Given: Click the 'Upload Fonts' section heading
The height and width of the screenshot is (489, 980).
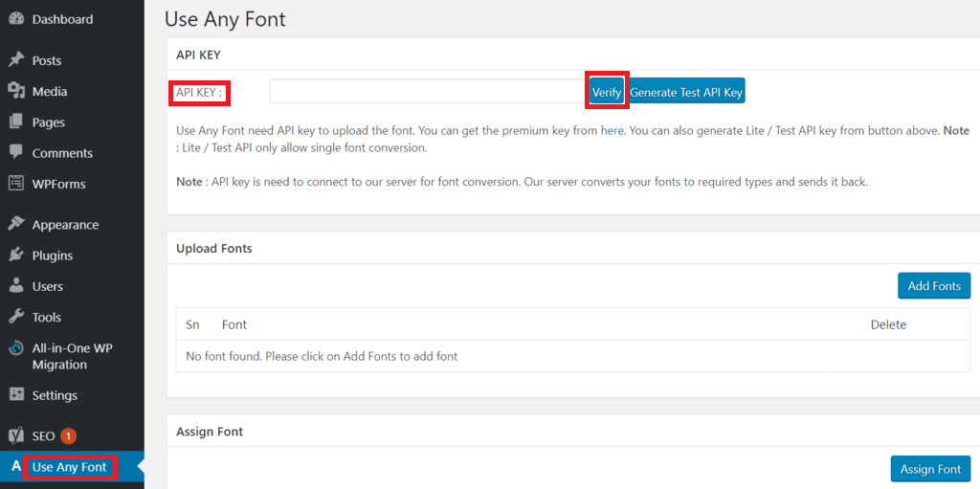Looking at the screenshot, I should point(214,248).
